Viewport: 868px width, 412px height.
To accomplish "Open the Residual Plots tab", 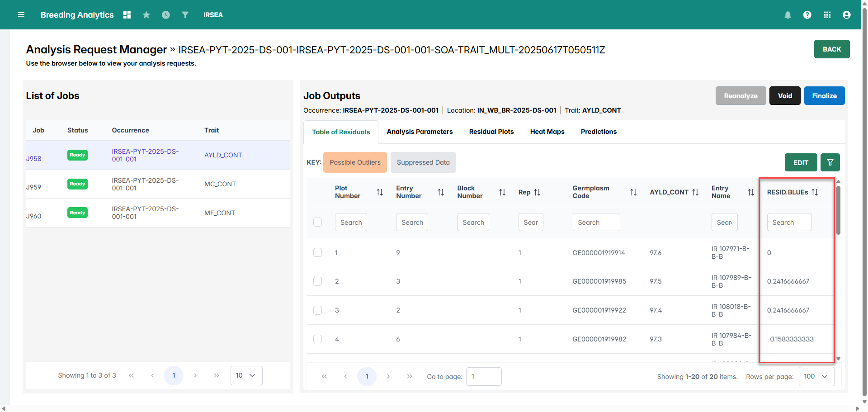I will pos(491,132).
